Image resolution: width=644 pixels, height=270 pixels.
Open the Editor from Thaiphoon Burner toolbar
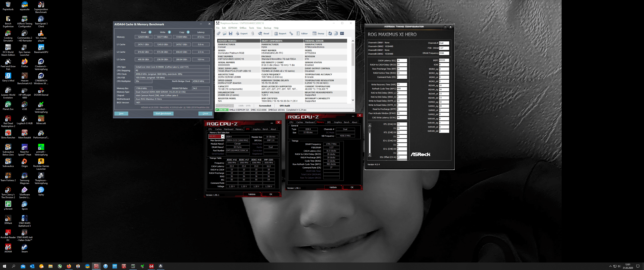click(x=302, y=33)
